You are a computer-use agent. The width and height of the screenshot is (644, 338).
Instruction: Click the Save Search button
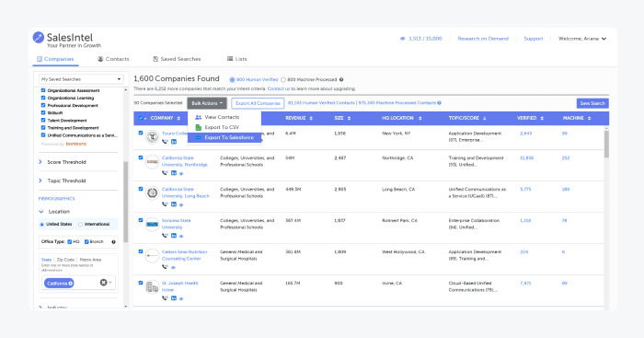tap(592, 103)
